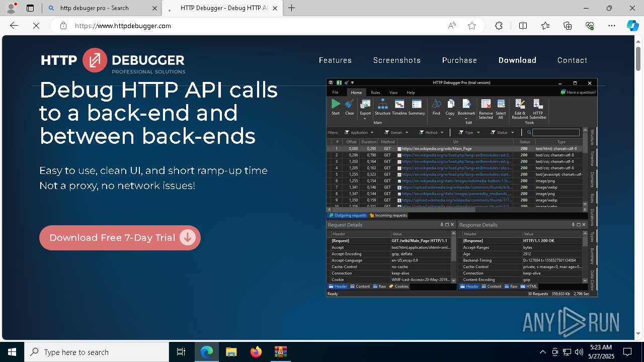Enable split screen view
This screenshot has width=644, height=362.
(x=523, y=26)
